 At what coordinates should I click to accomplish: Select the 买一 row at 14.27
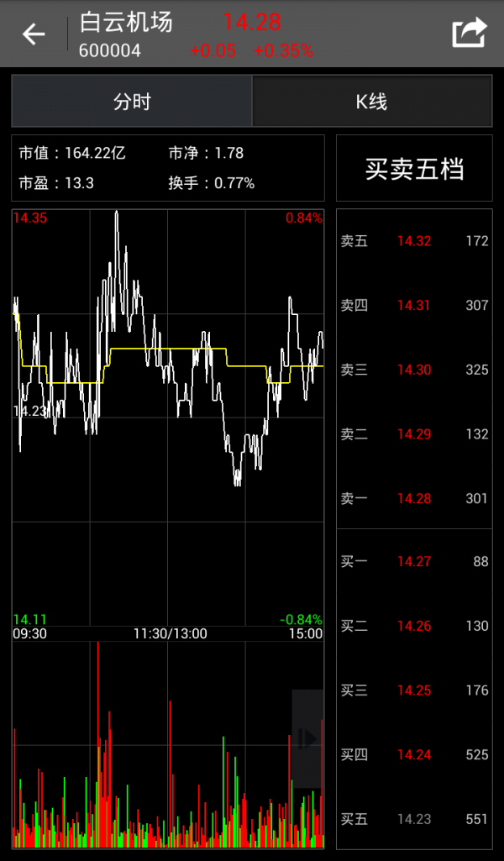[414, 562]
